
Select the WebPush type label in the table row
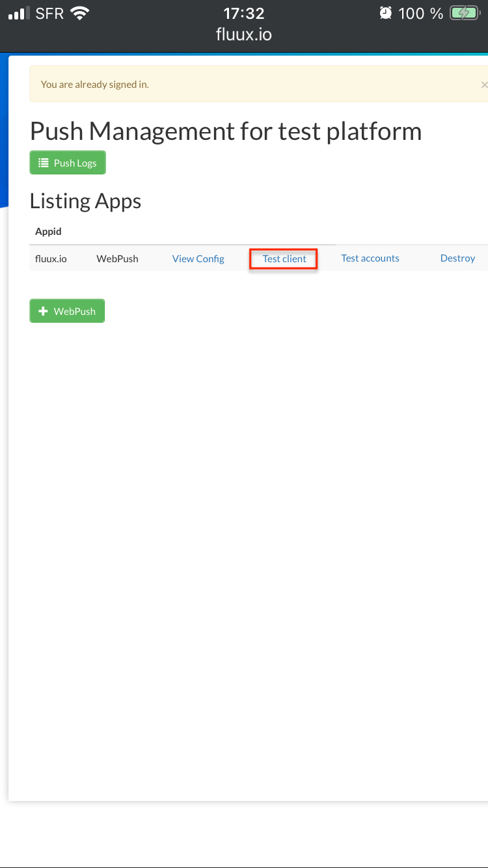point(117,258)
